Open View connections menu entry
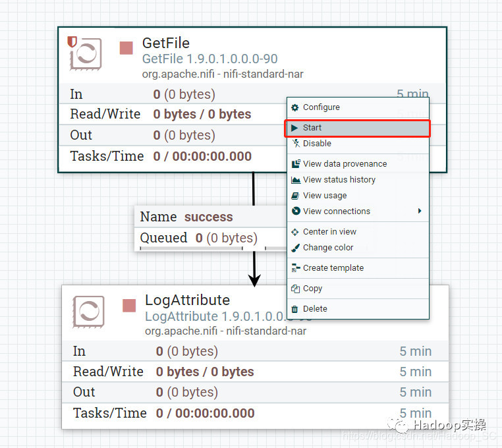Image resolution: width=502 pixels, height=448 pixels. point(358,211)
